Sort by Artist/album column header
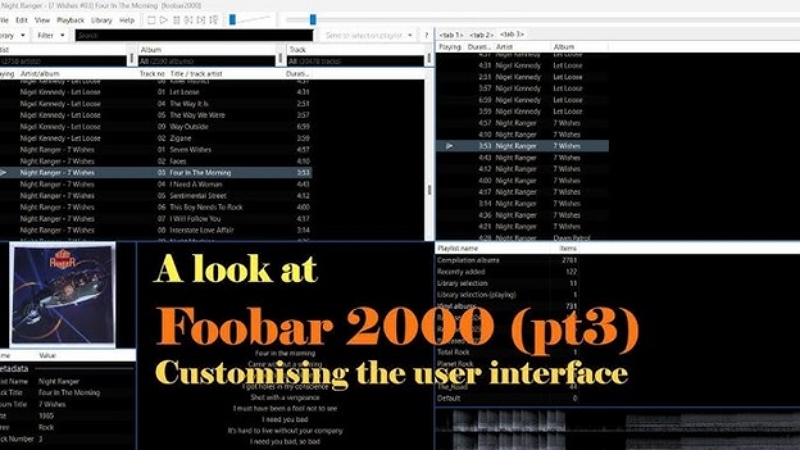 click(40, 74)
